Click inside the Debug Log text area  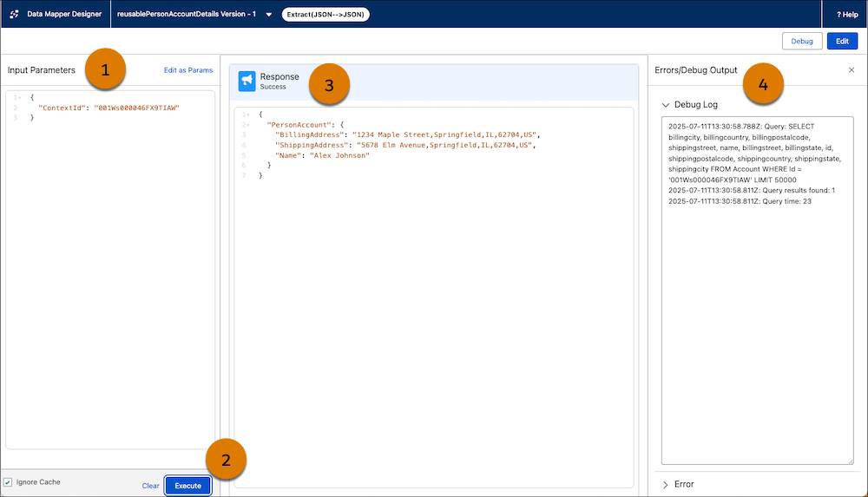coord(757,291)
